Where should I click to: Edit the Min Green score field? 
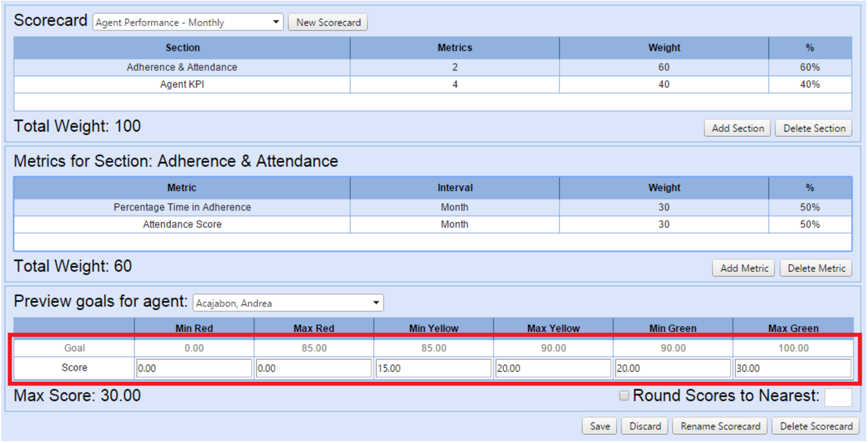coord(673,368)
